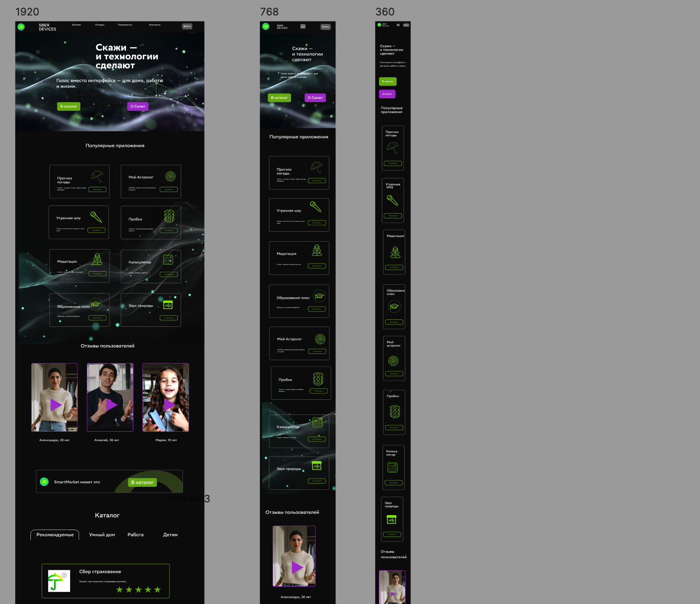
Task: Click В каталог in the SmartMarket banner
Action: [x=142, y=482]
